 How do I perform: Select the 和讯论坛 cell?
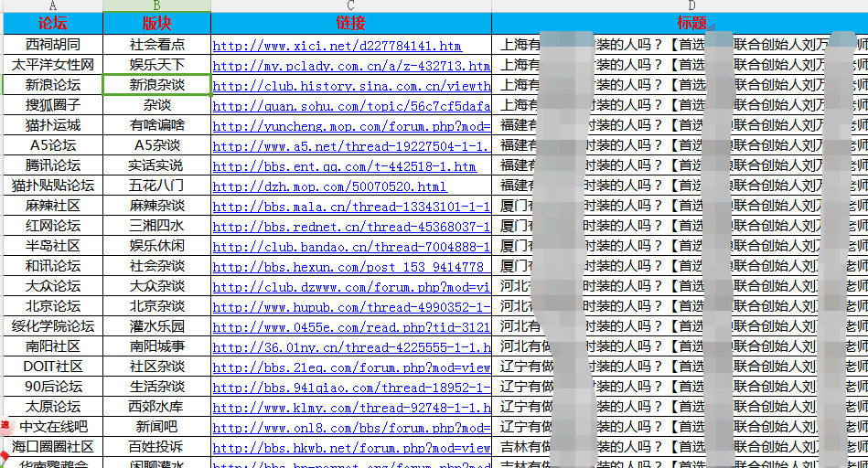(52, 265)
